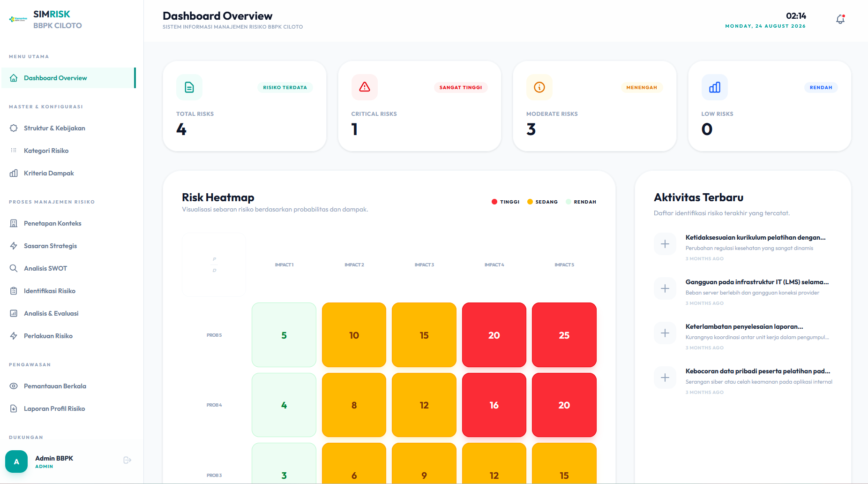868x484 pixels.
Task: Open Laporan Profil Risiko report
Action: 69,408
